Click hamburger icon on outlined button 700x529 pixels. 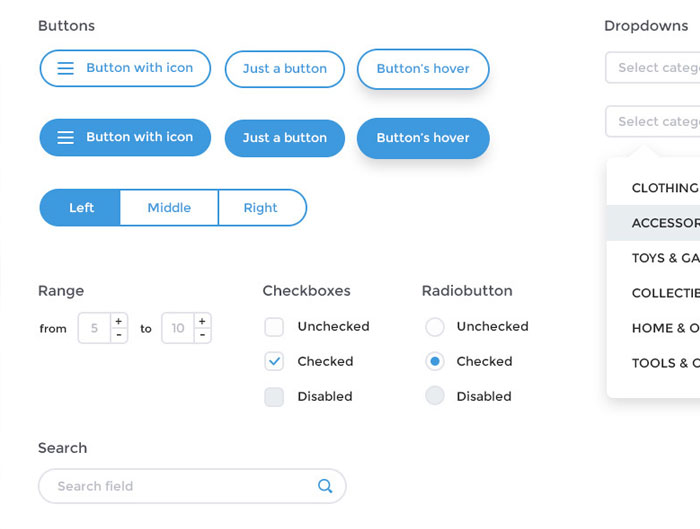(x=65, y=68)
